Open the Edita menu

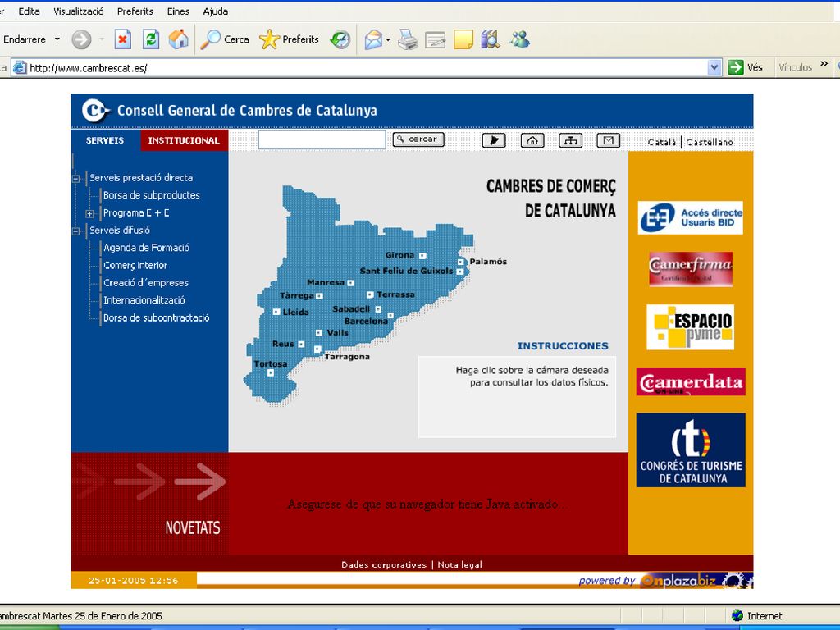click(x=29, y=11)
